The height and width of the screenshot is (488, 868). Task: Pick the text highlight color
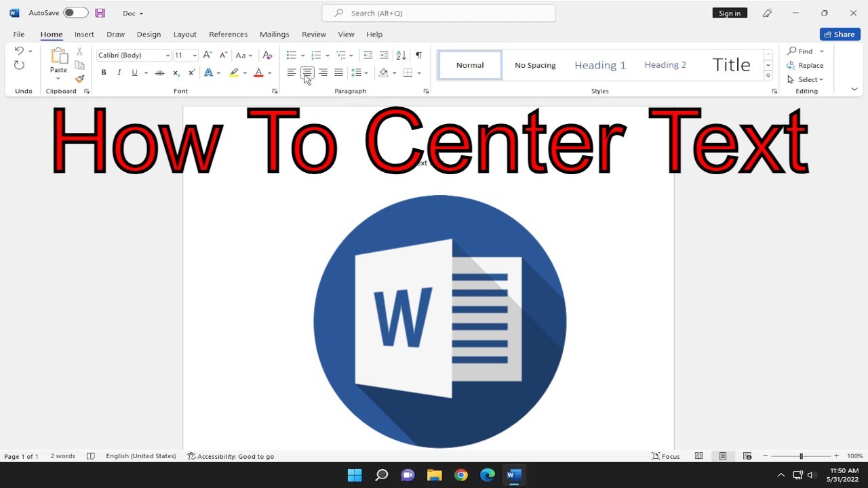tap(234, 73)
